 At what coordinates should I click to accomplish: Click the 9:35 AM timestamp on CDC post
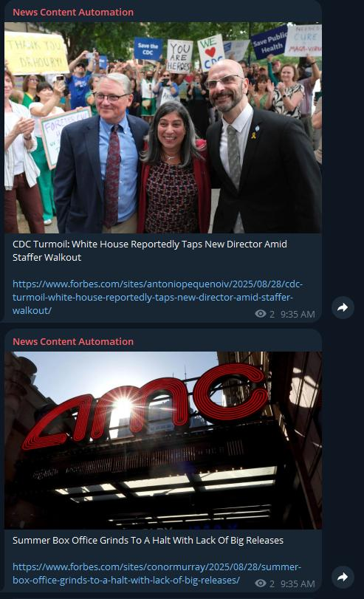point(298,315)
